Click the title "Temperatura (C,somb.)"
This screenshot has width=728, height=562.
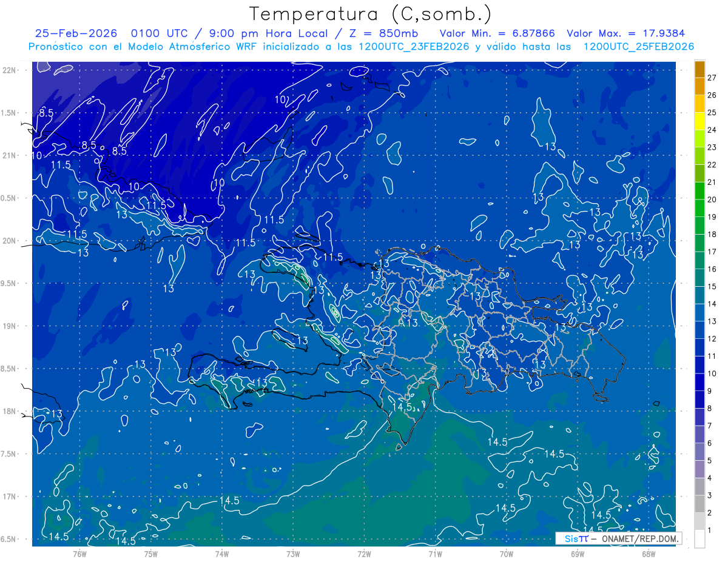tap(371, 13)
